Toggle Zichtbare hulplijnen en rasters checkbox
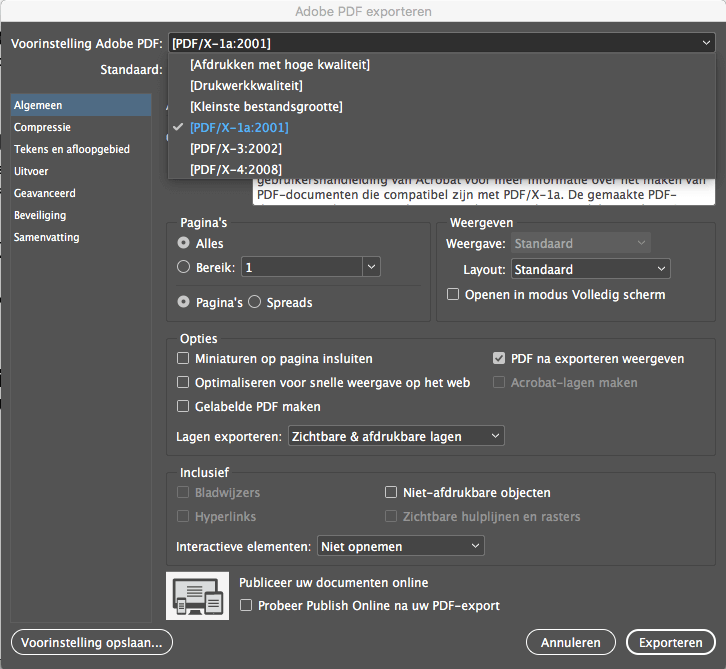The image size is (726, 669). click(x=391, y=516)
